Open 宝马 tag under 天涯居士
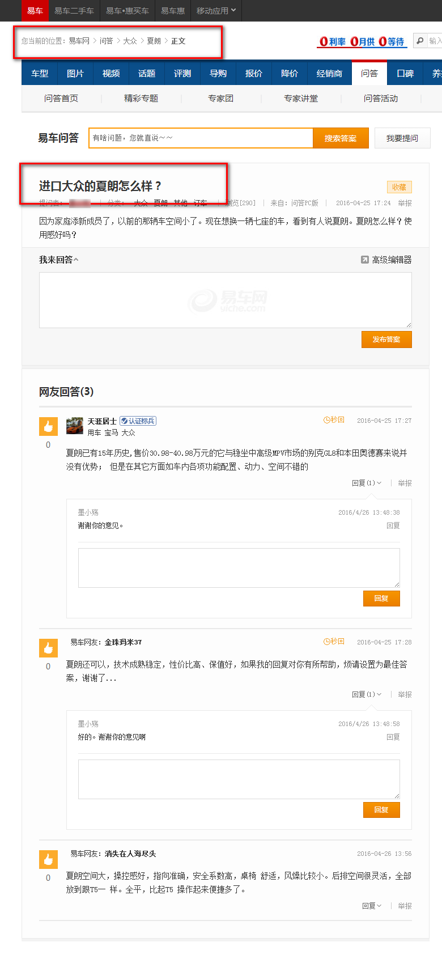Image resolution: width=442 pixels, height=980 pixels. tap(112, 432)
